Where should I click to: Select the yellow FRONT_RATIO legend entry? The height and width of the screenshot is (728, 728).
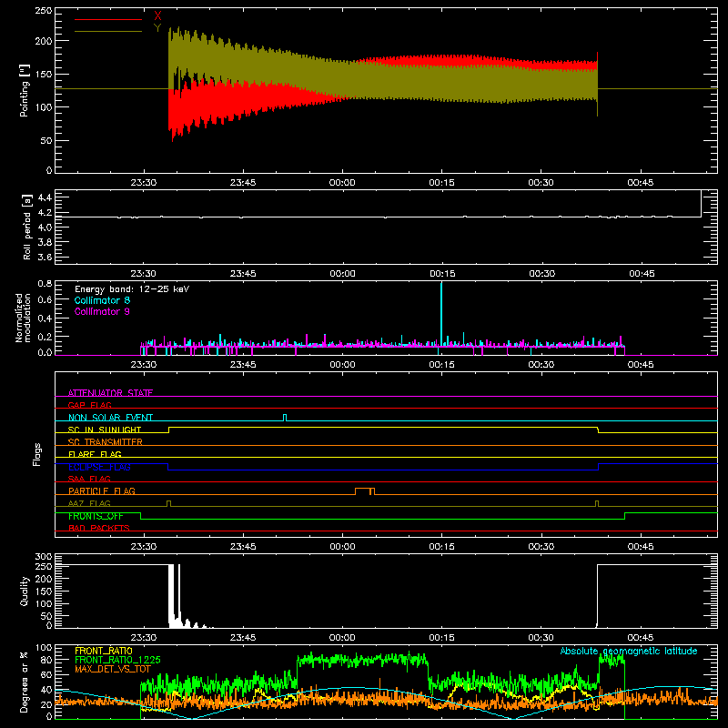click(x=104, y=651)
